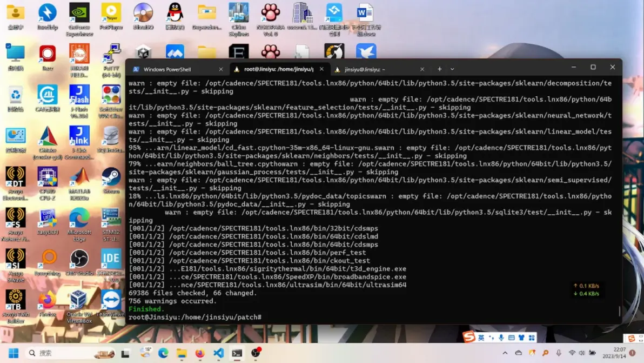Expand the terminal profile dropdown arrow
The height and width of the screenshot is (363, 644).
(x=452, y=69)
